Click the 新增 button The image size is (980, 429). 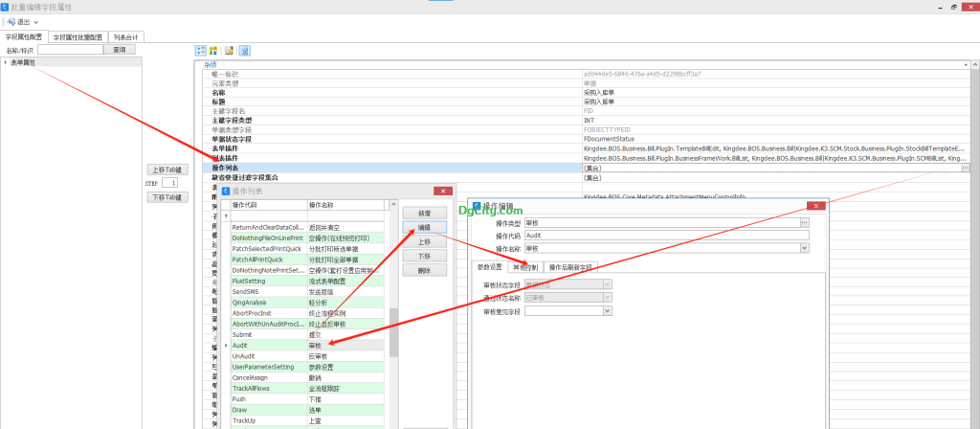424,213
